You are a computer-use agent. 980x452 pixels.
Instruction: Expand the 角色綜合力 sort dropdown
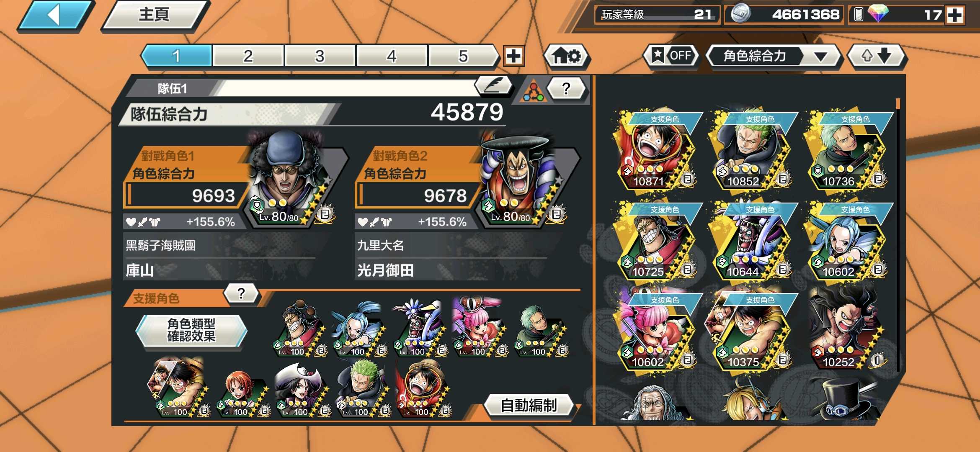coord(773,56)
